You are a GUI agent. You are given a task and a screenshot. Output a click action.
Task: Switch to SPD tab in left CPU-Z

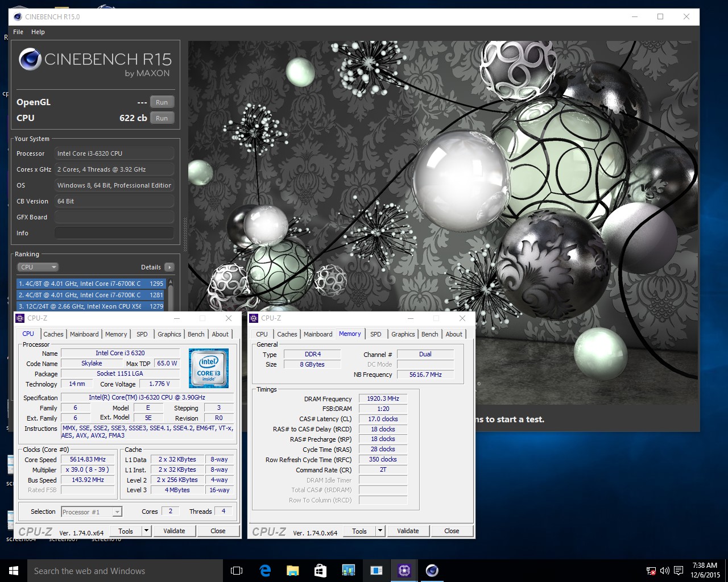(x=142, y=334)
